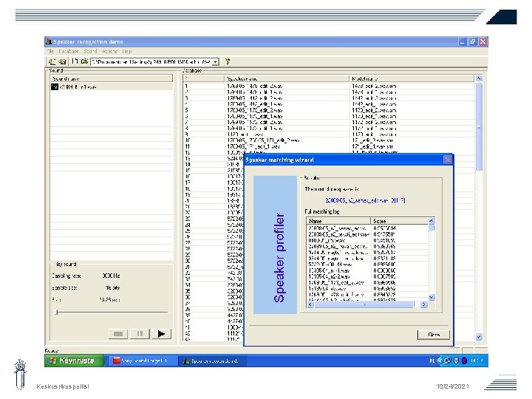Click the Ready status bar text
The width and height of the screenshot is (532, 399).
[x=52, y=350]
